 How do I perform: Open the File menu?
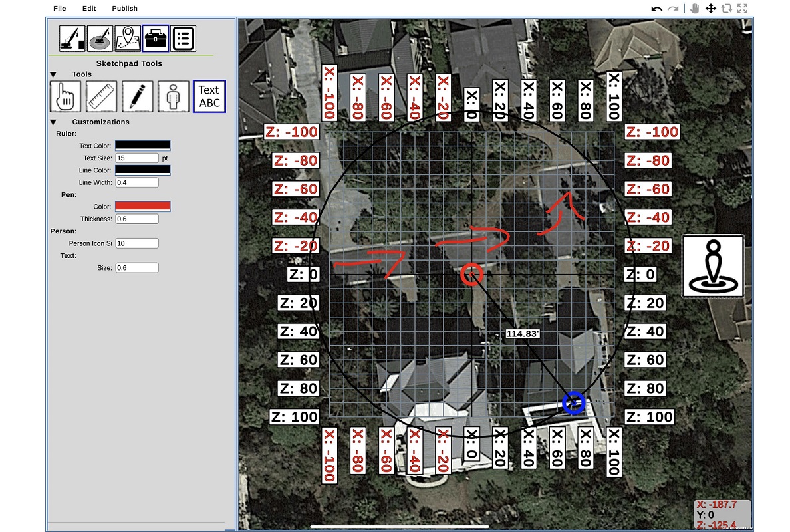tap(59, 9)
